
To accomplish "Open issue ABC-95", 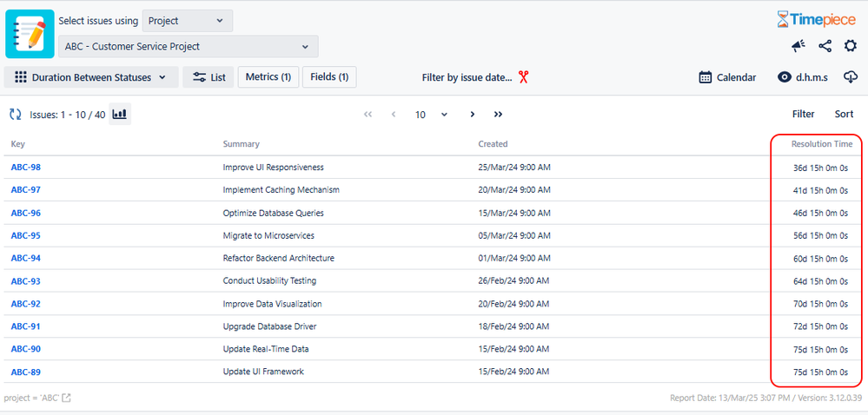I will click(25, 236).
